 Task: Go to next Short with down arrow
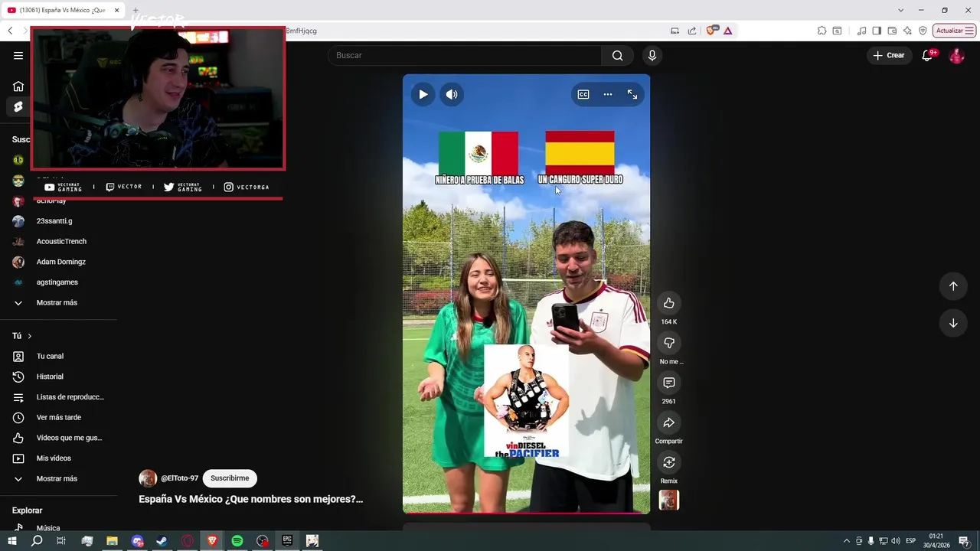click(x=953, y=323)
